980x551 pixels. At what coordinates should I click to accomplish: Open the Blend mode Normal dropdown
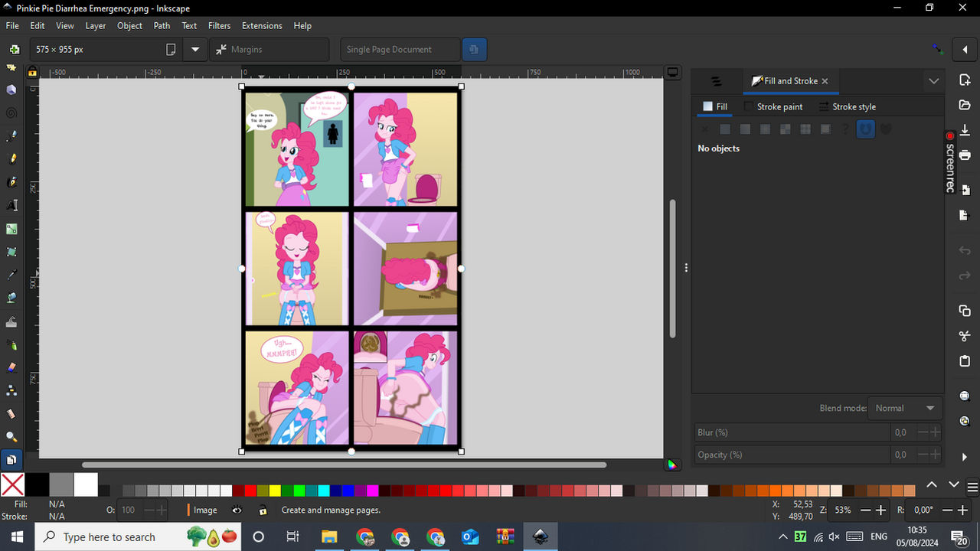904,408
